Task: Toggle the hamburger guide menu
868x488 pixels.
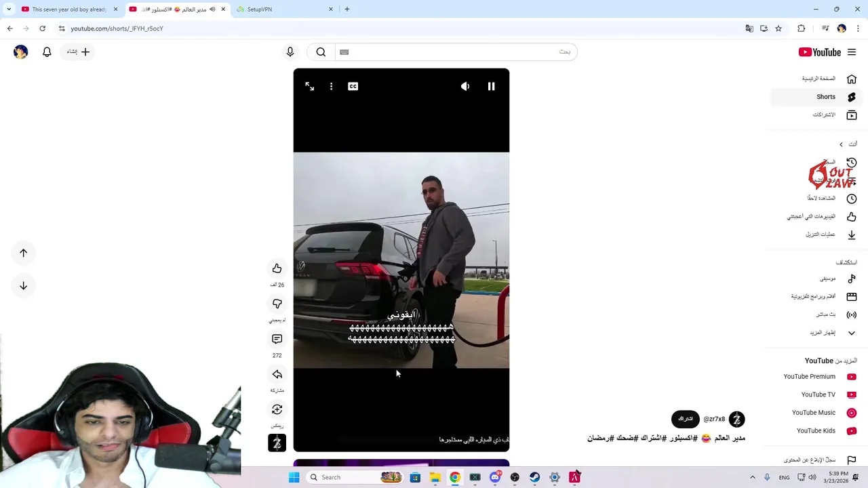Action: click(x=852, y=52)
